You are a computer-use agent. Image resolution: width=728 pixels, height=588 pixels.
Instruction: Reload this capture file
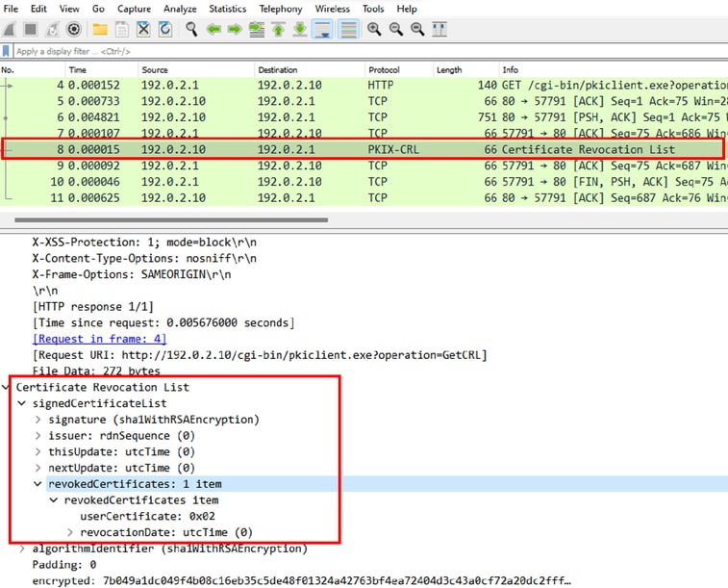[x=164, y=29]
